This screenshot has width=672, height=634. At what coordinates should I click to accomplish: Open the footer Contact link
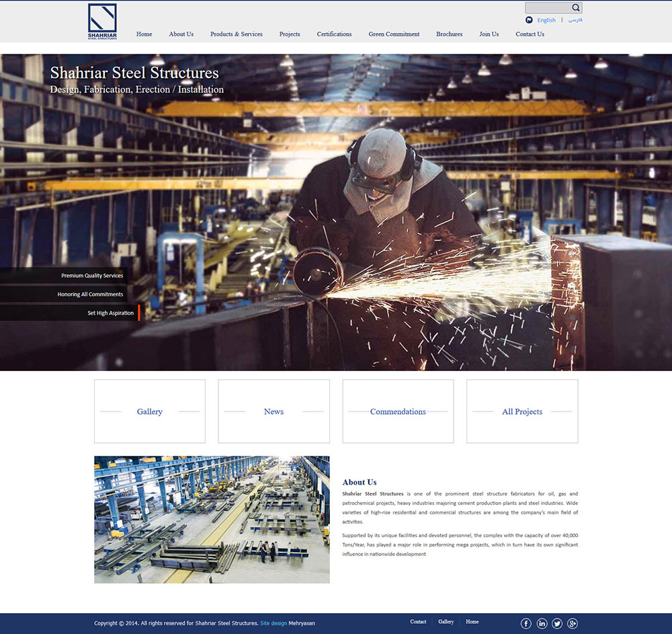[x=418, y=622]
